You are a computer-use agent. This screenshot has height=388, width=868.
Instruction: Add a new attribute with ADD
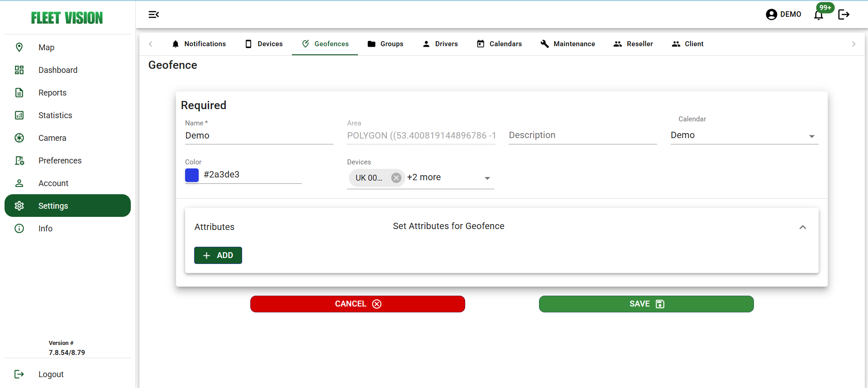point(218,255)
